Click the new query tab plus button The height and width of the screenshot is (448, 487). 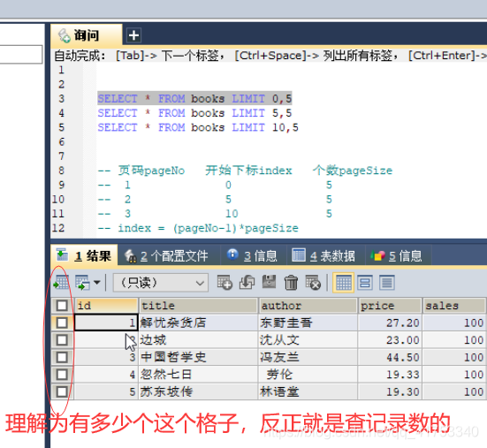click(x=133, y=35)
